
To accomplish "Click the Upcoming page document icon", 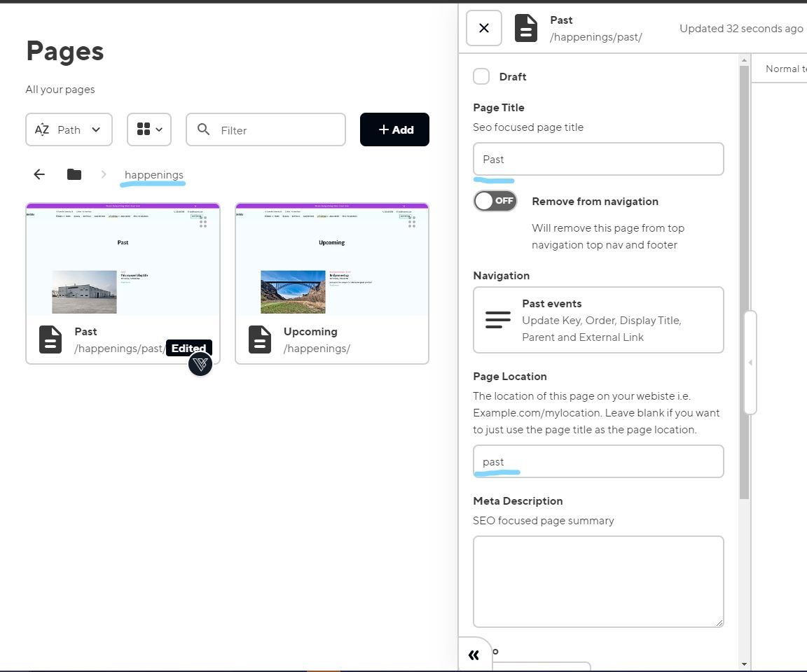I will pyautogui.click(x=260, y=339).
